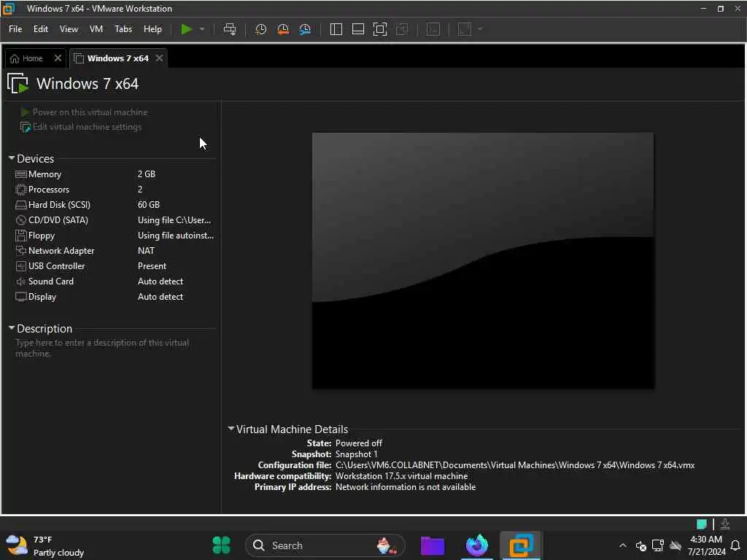Viewport: 747px width, 560px height.
Task: Click the 60 GB hard disk value
Action: pos(149,205)
